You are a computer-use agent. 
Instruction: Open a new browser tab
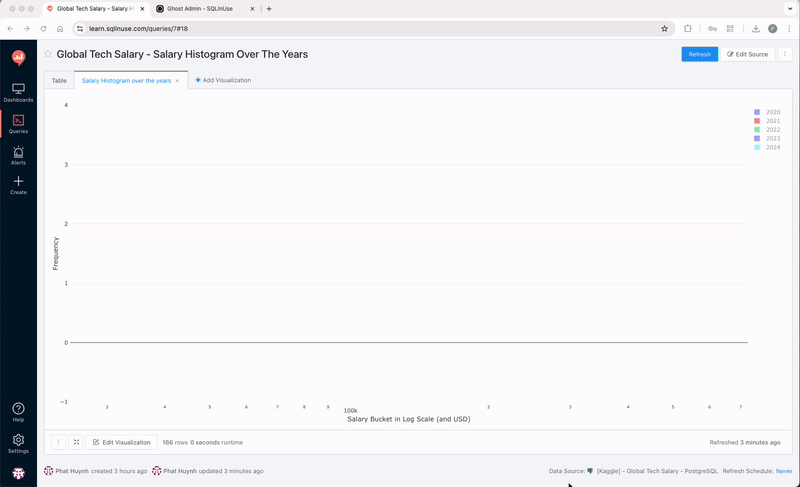269,9
